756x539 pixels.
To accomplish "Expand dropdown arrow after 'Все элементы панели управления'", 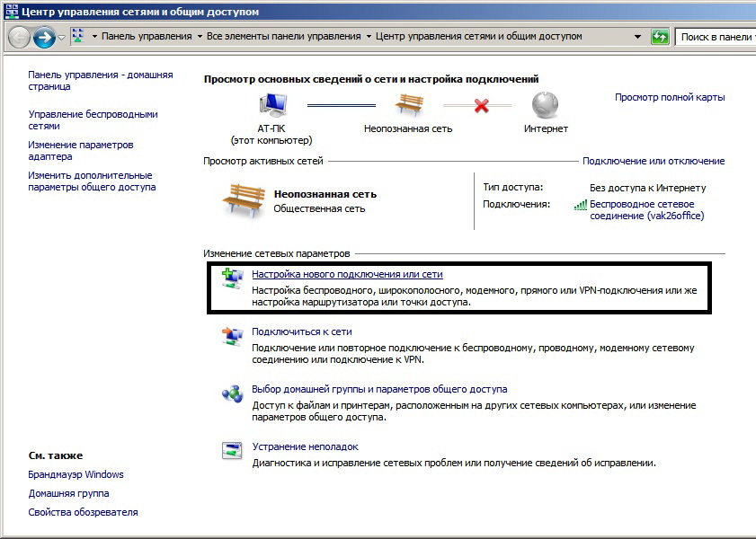I will click(x=369, y=37).
